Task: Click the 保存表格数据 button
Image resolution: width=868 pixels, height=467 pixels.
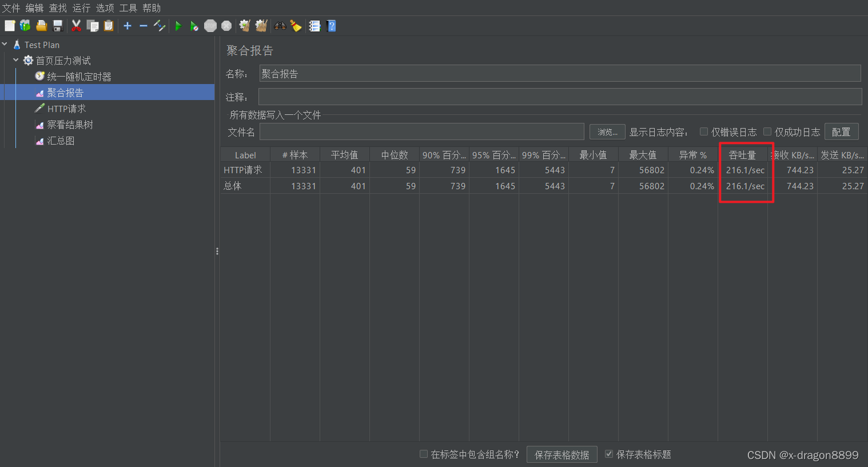Action: (562, 455)
